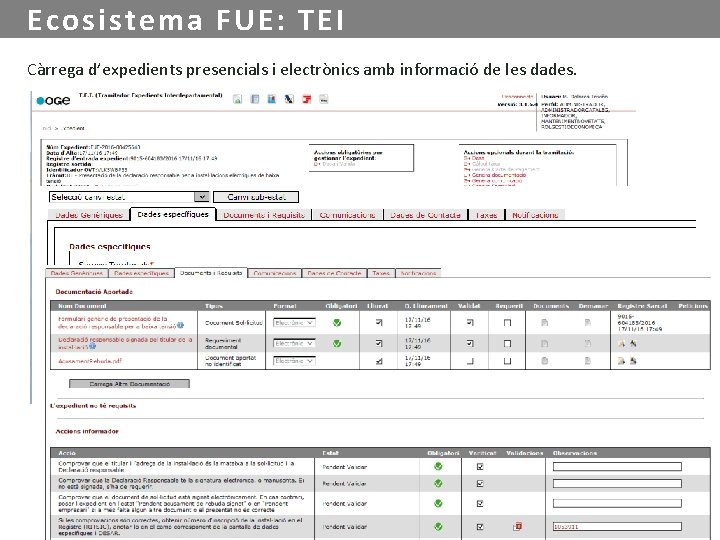Image resolution: width=720 pixels, height=540 pixels.
Task: Click first Registre Sortida icon in Declaració responsable row
Action: pyautogui.click(x=621, y=343)
